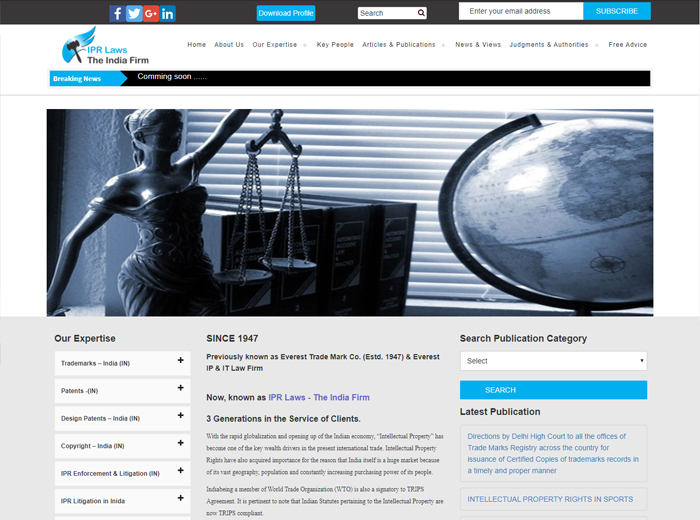This screenshot has height=520, width=700.
Task: Expand IPR Enforcement & Litigation plus icon
Action: click(x=181, y=471)
